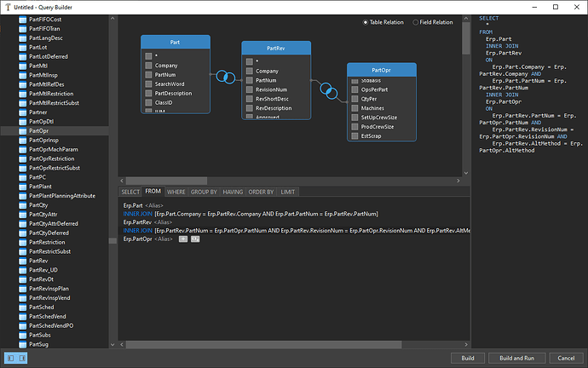Click the second small button after Erp.PartOpr alias
The width and height of the screenshot is (588, 368).
(x=195, y=239)
